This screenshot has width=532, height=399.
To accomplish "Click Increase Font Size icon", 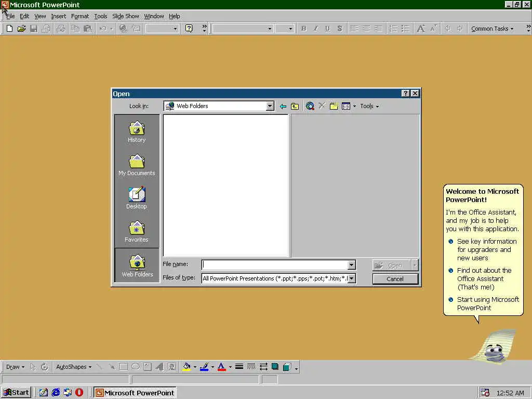I will click(421, 29).
